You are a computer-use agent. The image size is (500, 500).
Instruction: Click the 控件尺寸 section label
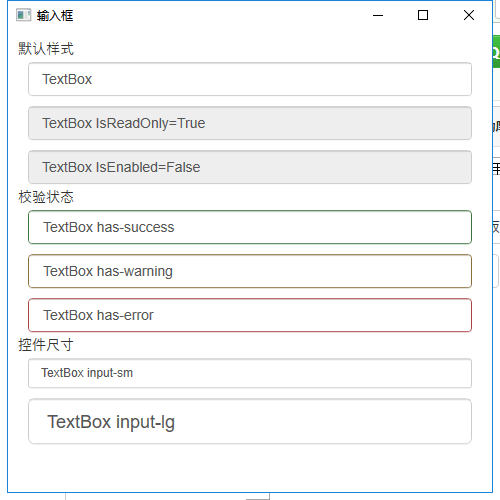tap(46, 345)
